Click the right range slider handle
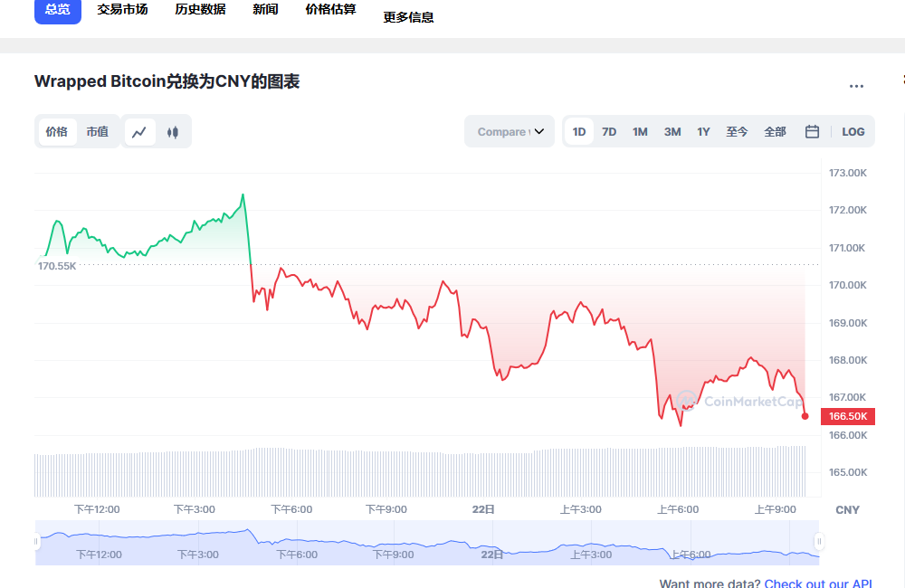 (818, 541)
